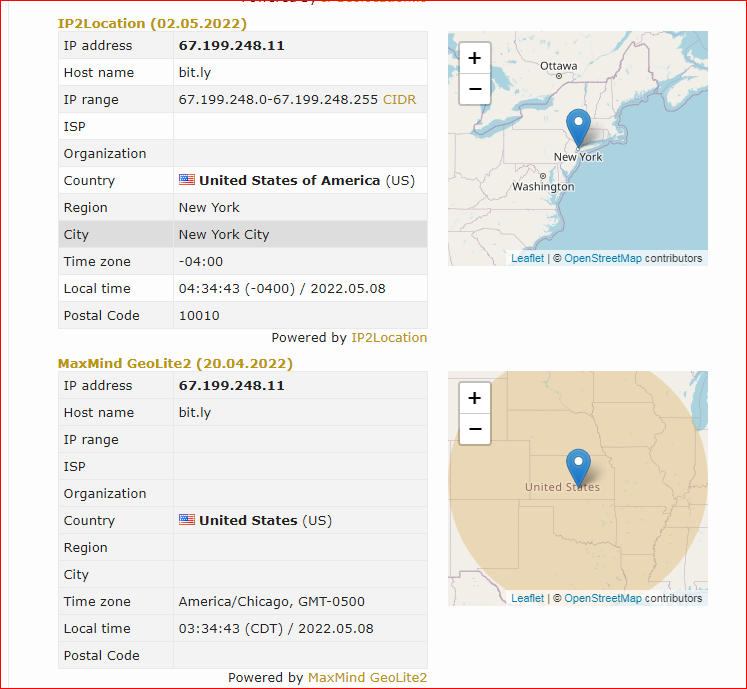The image size is (747, 689).
Task: Click the map pin over New York
Action: 578,129
